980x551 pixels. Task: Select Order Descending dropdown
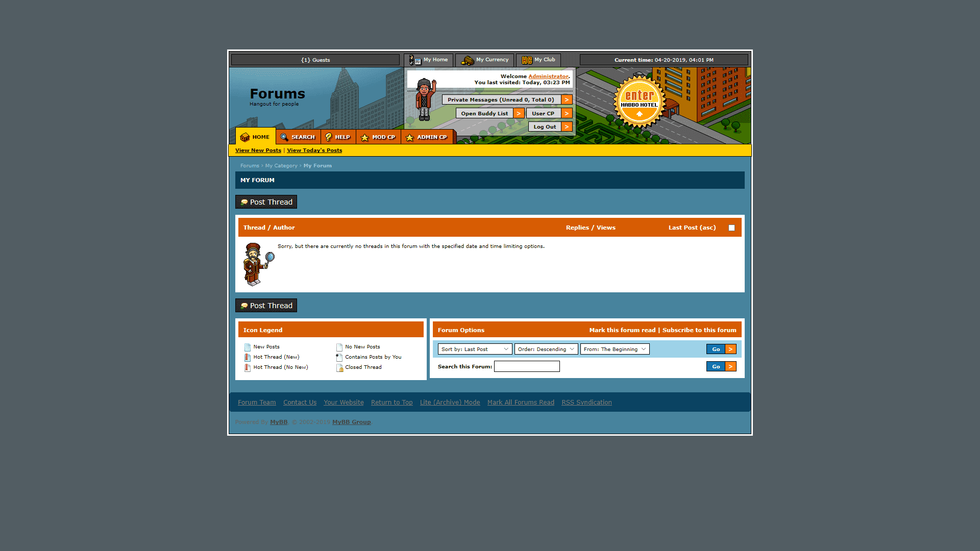pos(546,348)
